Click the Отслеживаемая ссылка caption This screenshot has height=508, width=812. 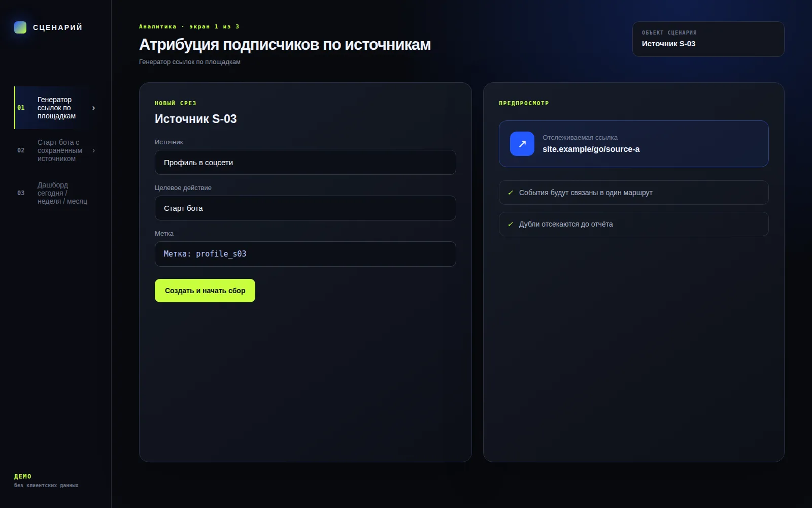pos(580,138)
